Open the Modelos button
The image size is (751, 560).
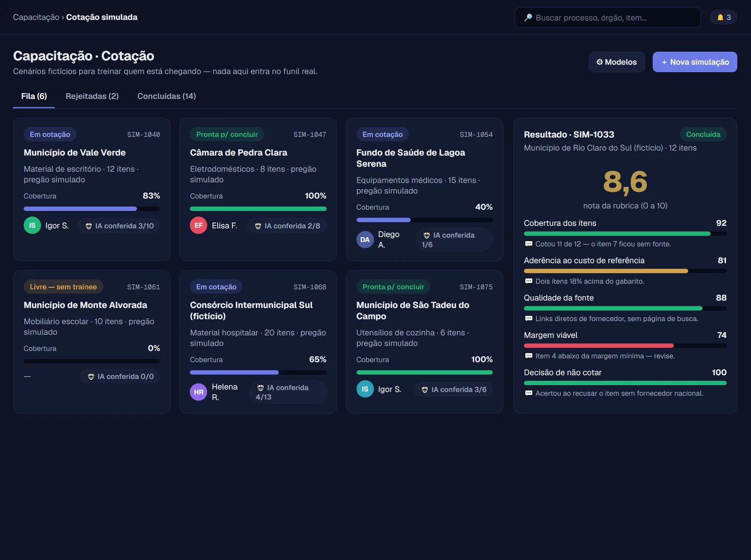[617, 62]
